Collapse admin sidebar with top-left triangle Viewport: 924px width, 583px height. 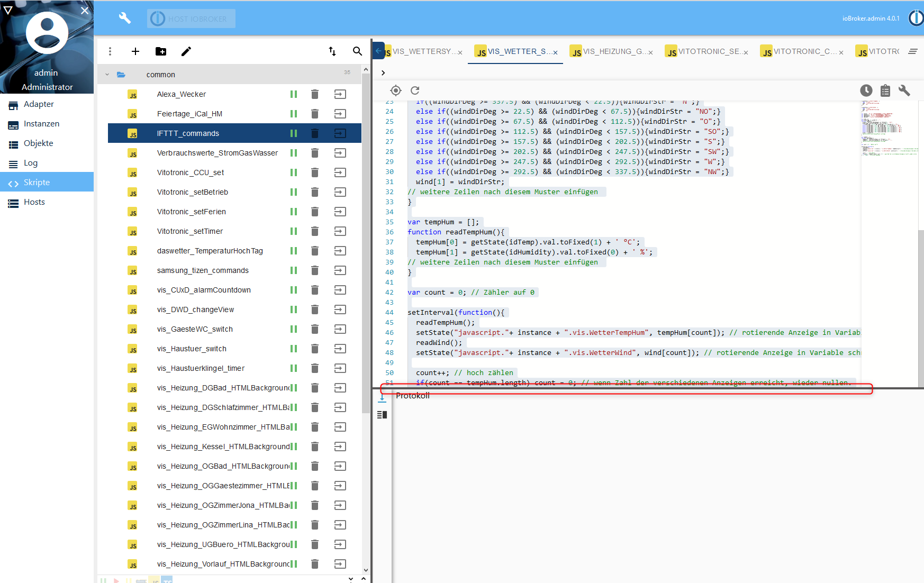tap(8, 10)
